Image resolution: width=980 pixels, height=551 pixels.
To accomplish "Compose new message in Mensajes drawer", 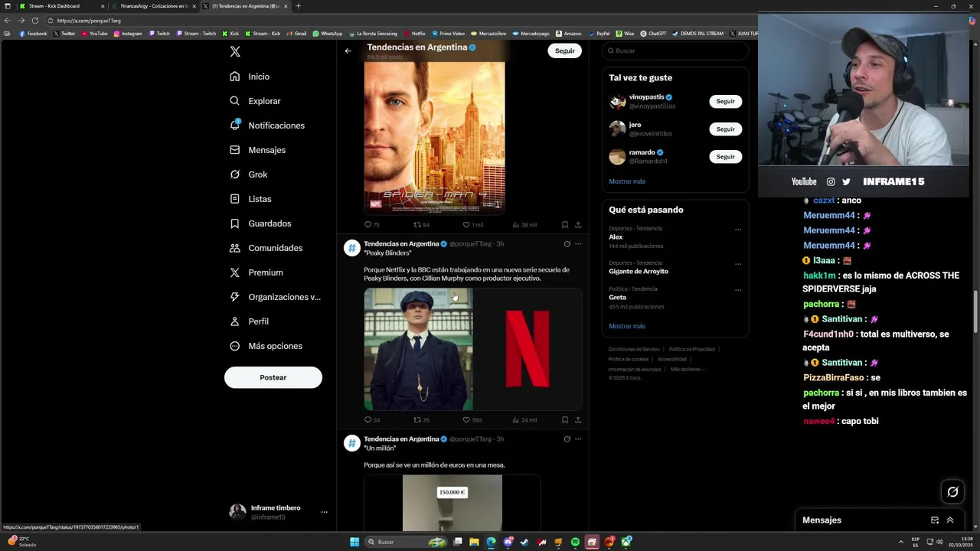I will [x=935, y=520].
